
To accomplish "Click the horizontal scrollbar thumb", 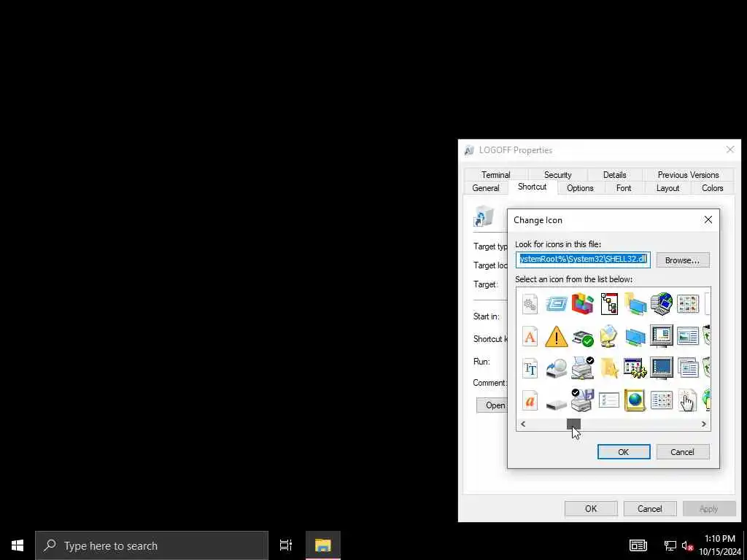I will [x=573, y=424].
